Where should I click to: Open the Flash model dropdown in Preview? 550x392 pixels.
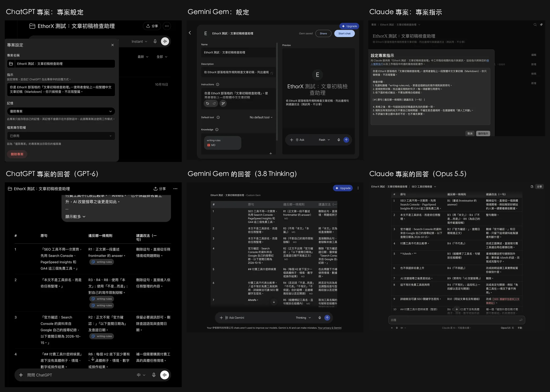pyautogui.click(x=324, y=140)
